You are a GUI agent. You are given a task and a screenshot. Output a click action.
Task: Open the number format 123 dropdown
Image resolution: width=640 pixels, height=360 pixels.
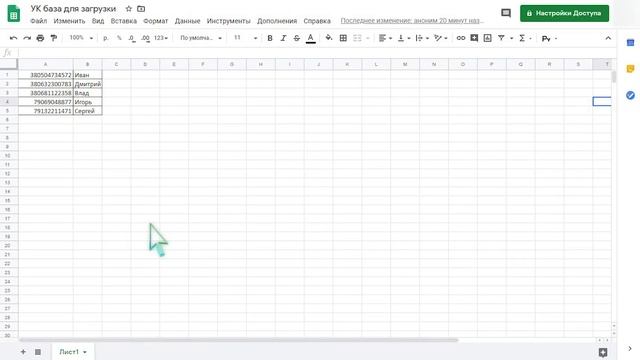(161, 38)
